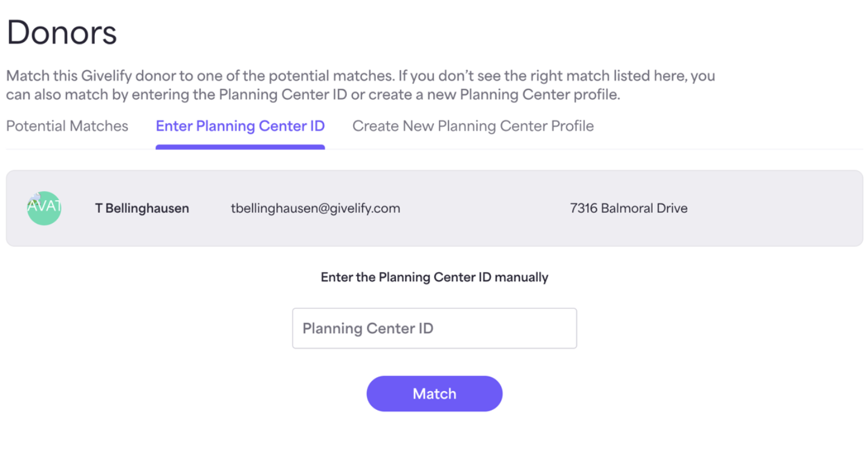Click the 'Match this Givelify donor' description line
868x451 pixels.
pyautogui.click(x=360, y=76)
